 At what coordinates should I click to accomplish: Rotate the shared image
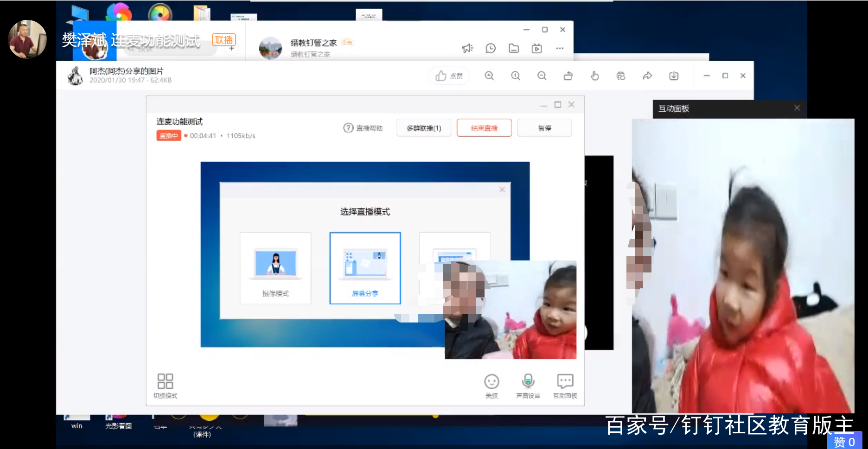click(x=568, y=76)
